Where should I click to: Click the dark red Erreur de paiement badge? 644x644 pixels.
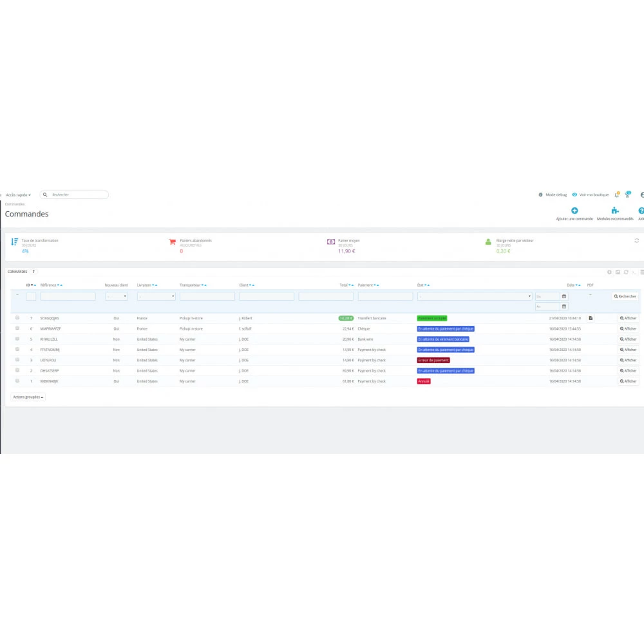(433, 360)
